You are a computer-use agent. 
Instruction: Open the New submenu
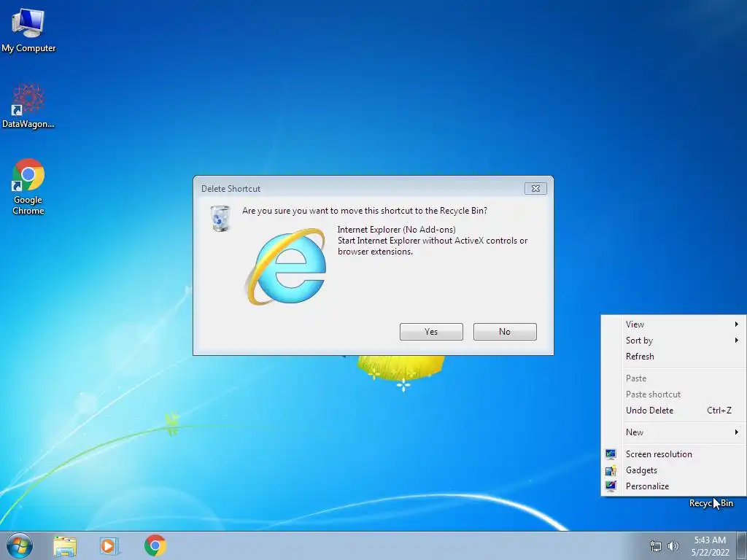673,432
